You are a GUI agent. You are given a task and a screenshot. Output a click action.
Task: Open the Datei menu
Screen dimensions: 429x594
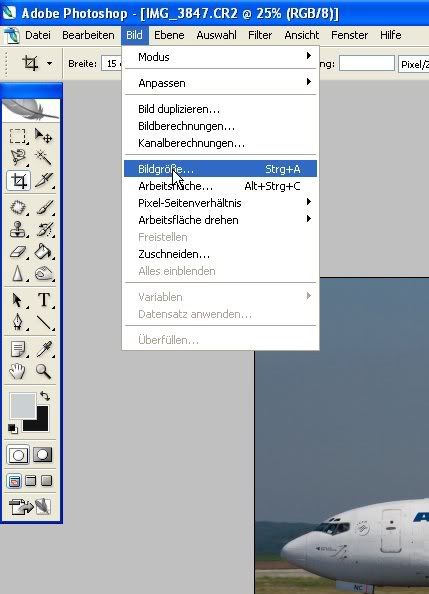[38, 35]
